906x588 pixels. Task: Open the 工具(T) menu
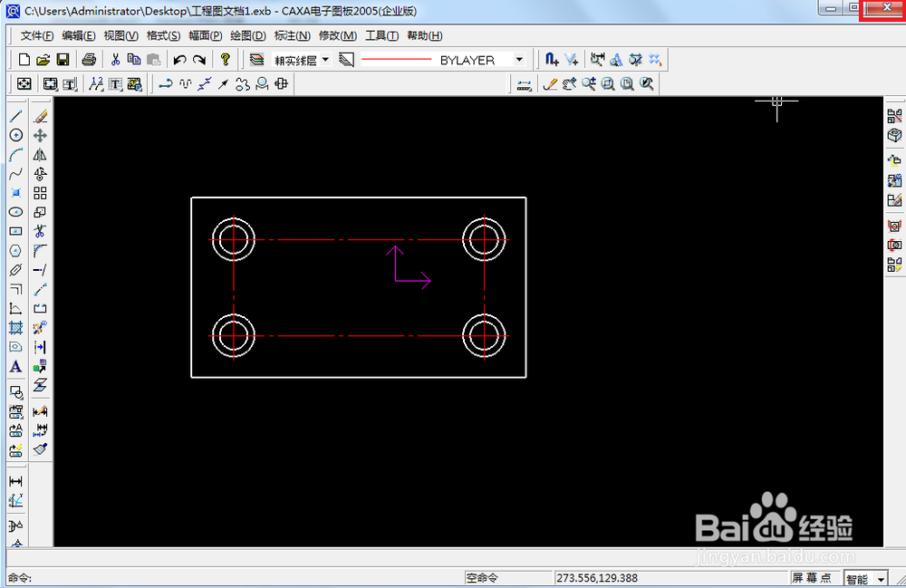point(381,36)
